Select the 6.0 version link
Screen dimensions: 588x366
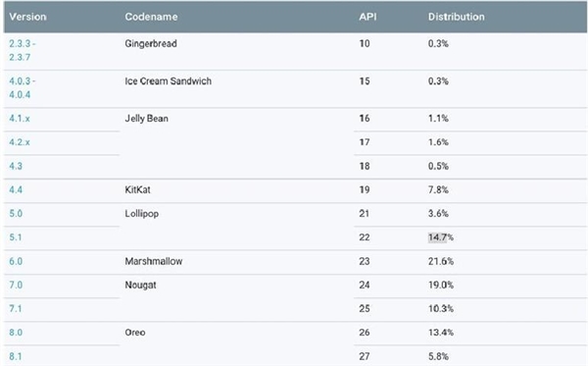point(16,261)
